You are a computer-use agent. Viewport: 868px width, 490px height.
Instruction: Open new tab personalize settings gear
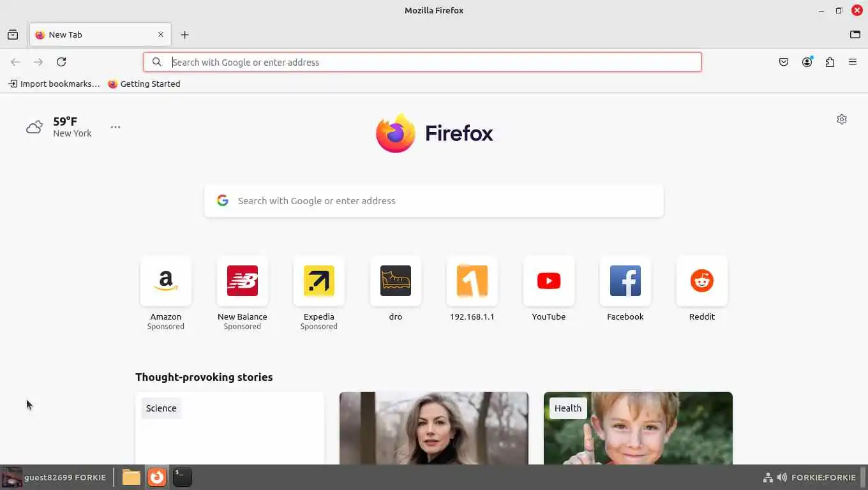point(842,119)
